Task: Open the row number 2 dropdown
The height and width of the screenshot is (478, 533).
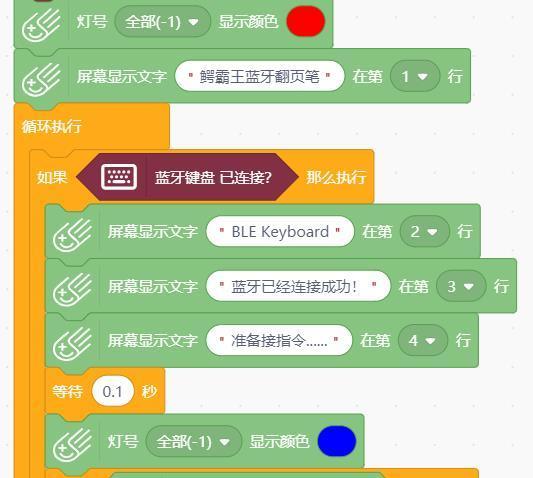Action: [x=425, y=232]
